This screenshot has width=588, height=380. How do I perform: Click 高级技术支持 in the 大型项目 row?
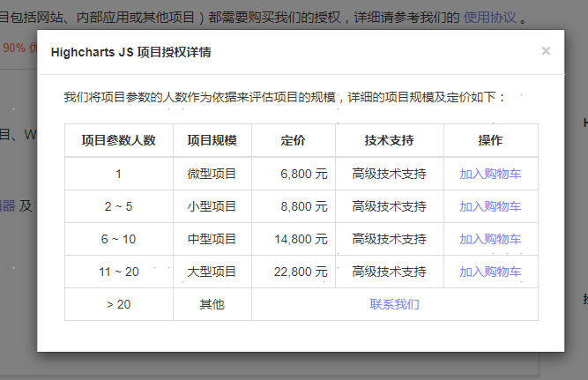[390, 272]
